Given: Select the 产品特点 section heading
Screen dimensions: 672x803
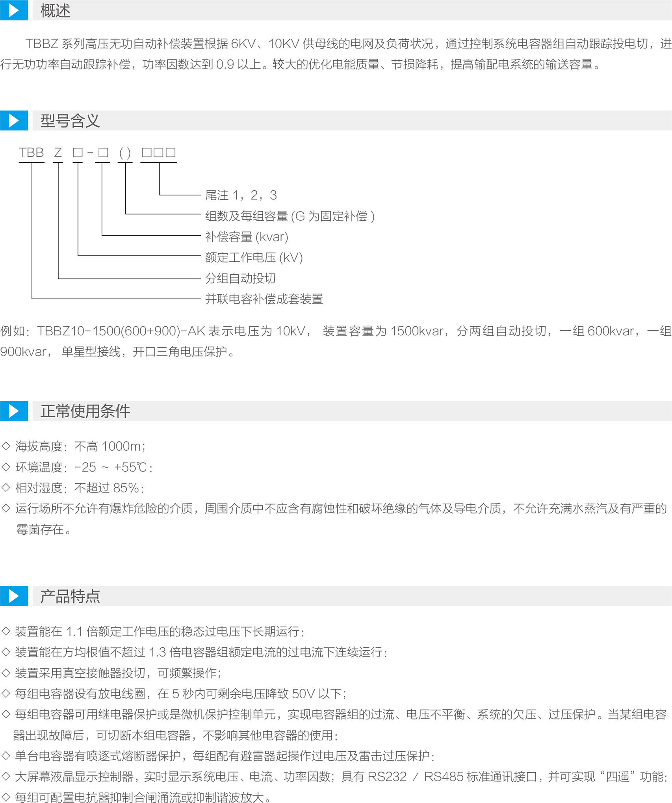Looking at the screenshot, I should pos(70,596).
